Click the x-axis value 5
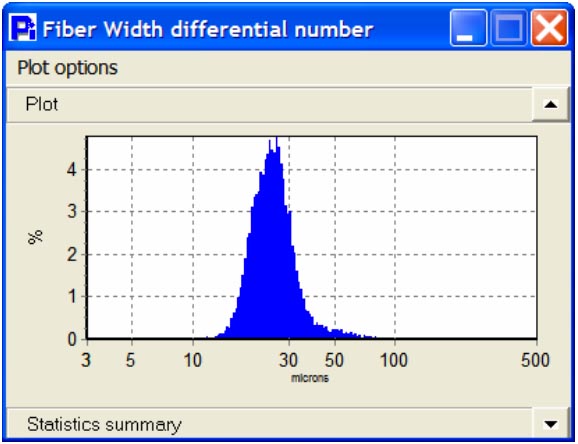Image resolution: width=578 pixels, height=444 pixels. 130,360
